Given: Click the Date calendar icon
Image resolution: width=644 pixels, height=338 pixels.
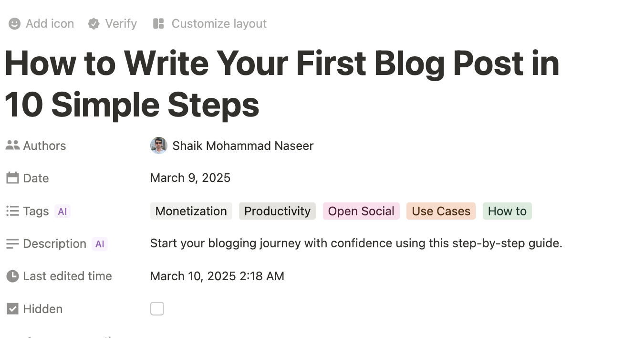Looking at the screenshot, I should coord(12,178).
